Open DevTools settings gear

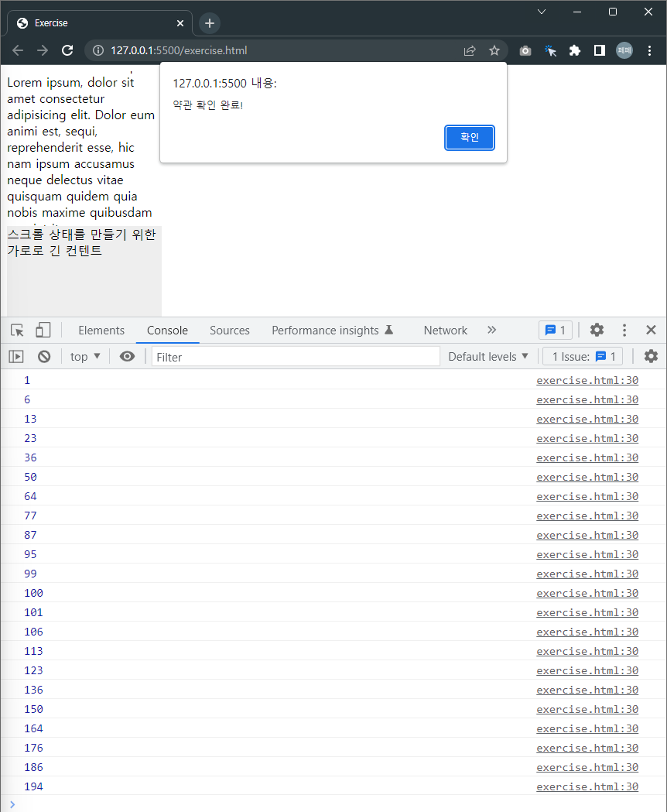(597, 330)
